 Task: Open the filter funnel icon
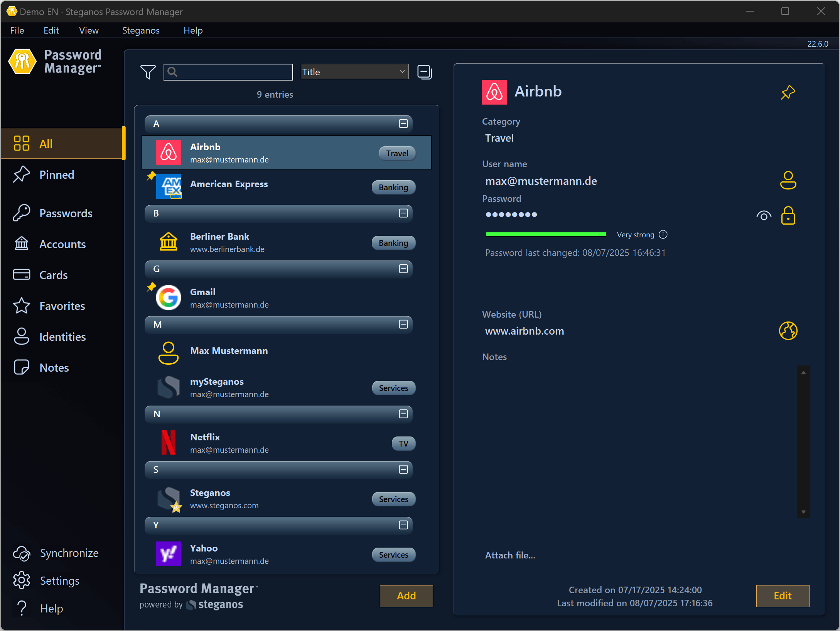click(x=148, y=72)
